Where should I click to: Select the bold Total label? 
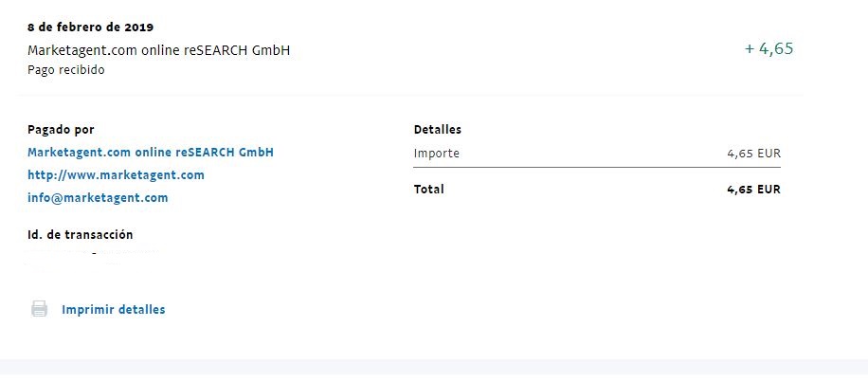428,190
